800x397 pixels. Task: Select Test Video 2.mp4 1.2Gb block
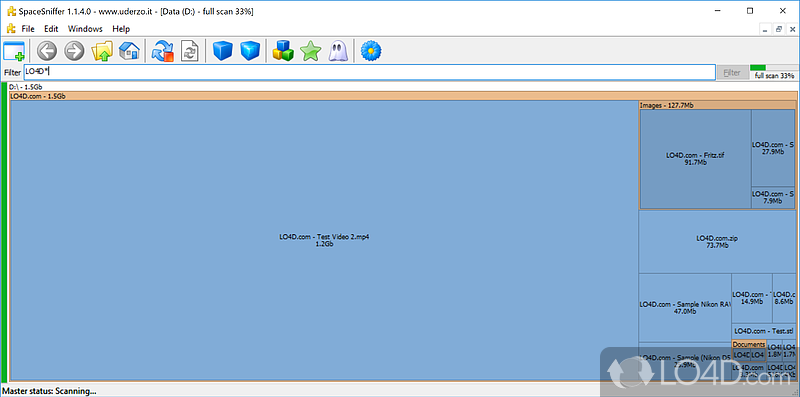click(x=324, y=240)
